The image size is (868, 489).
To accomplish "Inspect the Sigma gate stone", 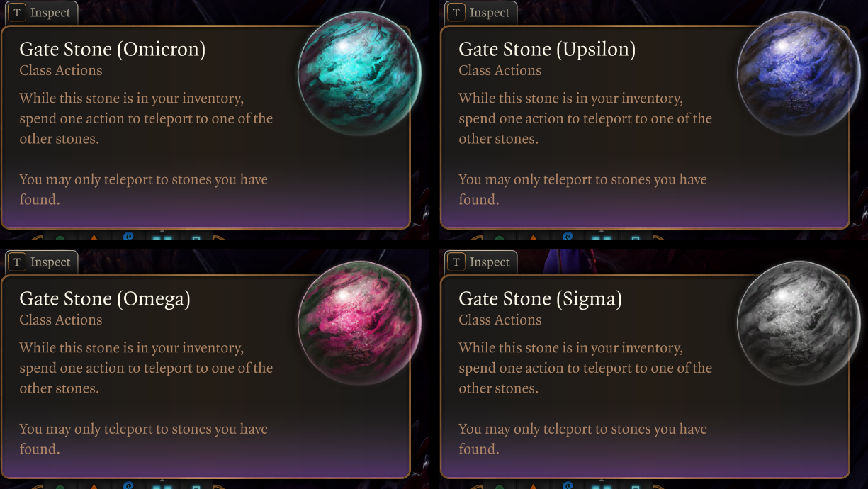I will pos(481,262).
